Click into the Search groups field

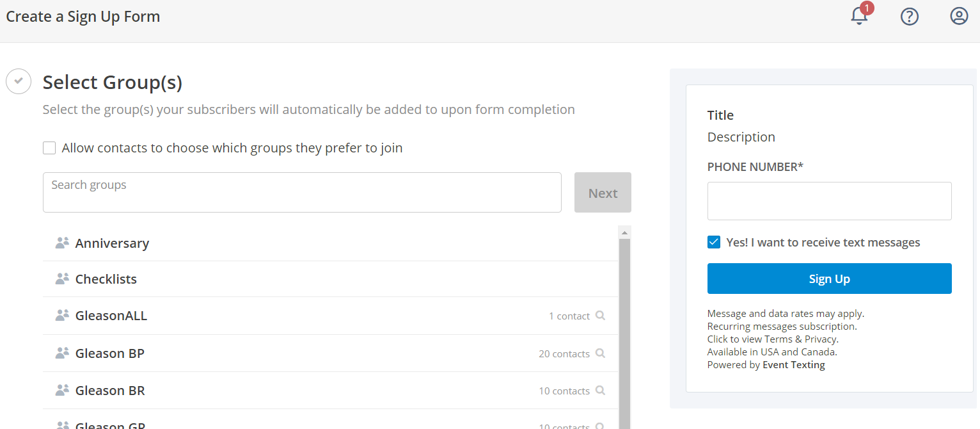[302, 192]
